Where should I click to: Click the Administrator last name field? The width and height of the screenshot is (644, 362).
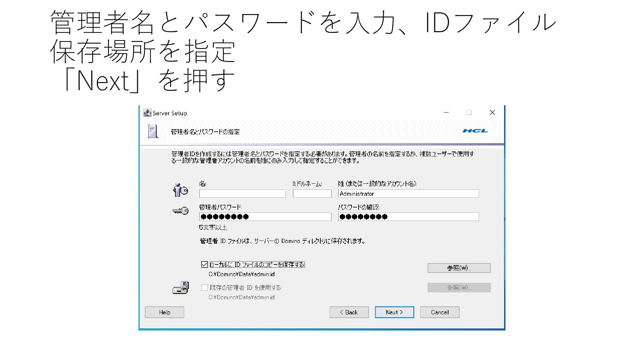click(408, 193)
